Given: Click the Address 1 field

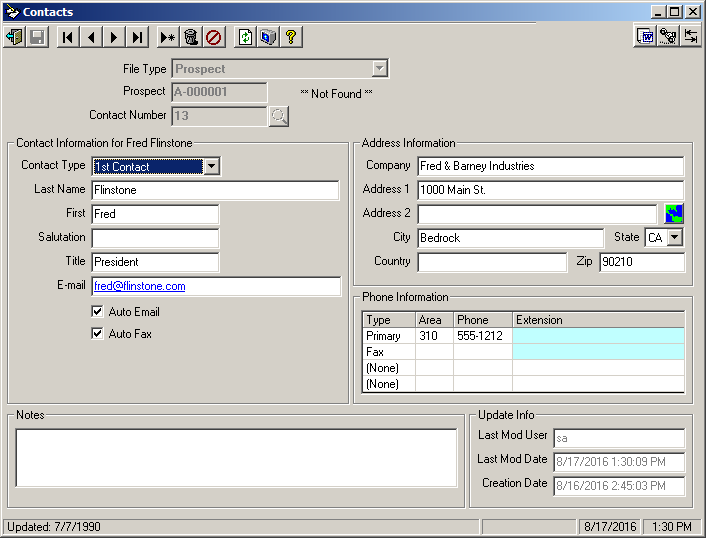Looking at the screenshot, I should (x=551, y=190).
